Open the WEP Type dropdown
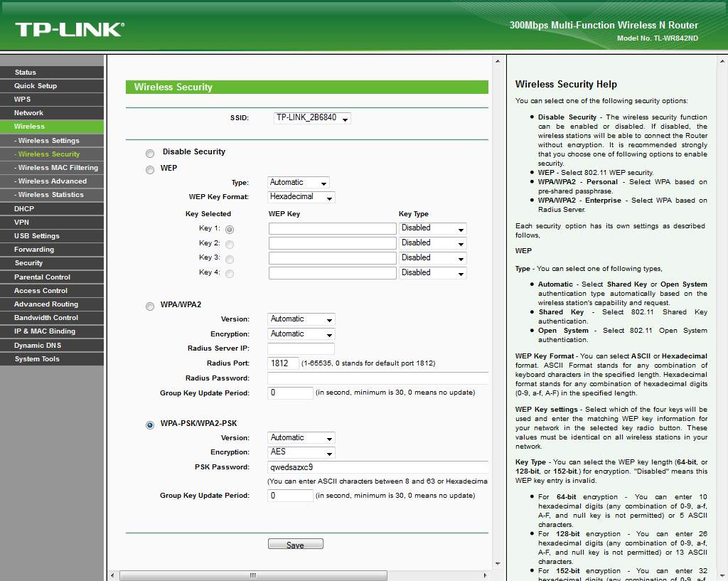Image resolution: width=728 pixels, height=581 pixels. (x=299, y=183)
